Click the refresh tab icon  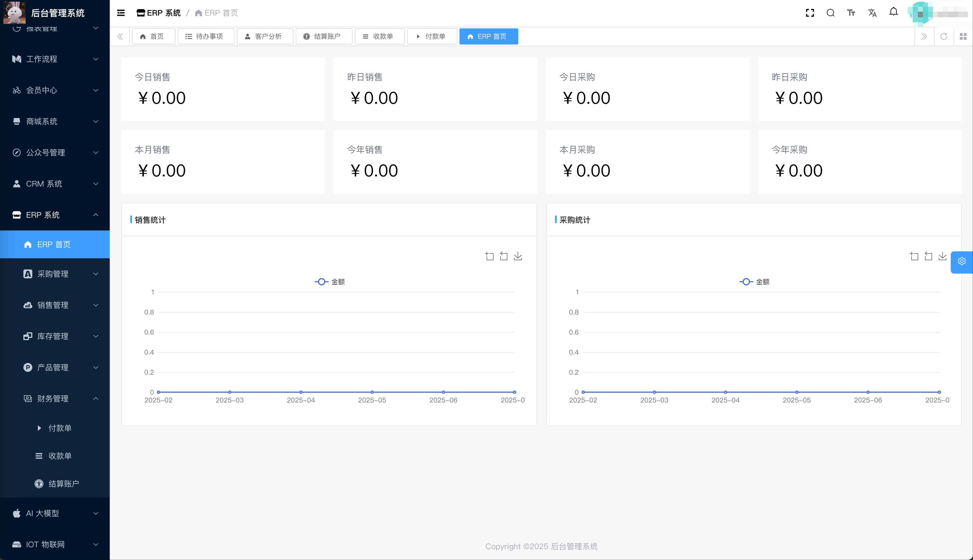point(944,36)
